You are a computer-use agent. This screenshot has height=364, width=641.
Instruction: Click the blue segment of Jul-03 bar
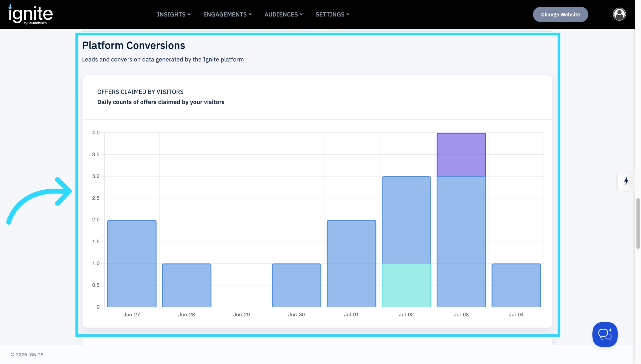pyautogui.click(x=461, y=242)
